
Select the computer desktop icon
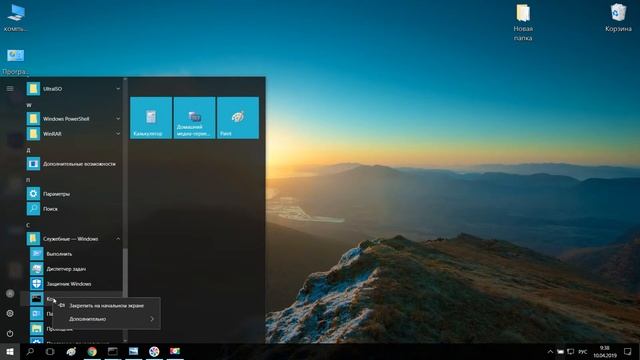tap(16, 18)
